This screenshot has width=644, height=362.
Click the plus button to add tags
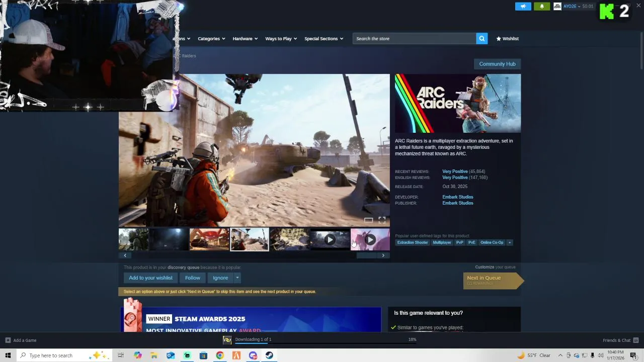coord(510,242)
